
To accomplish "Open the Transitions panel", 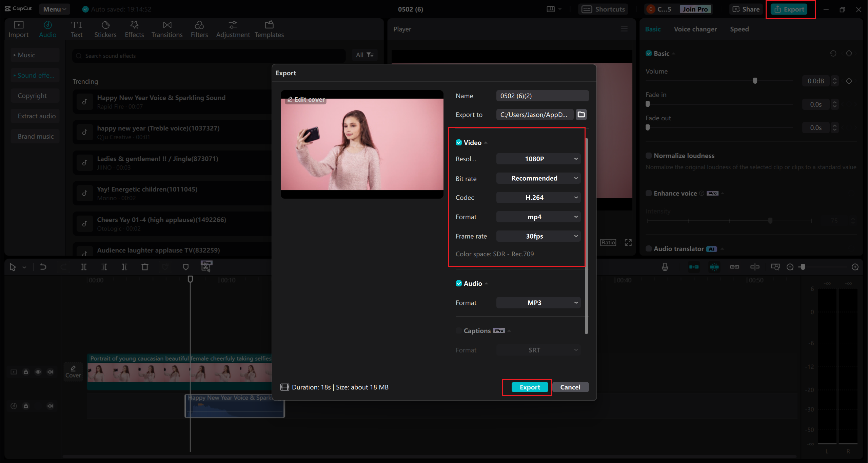I will pyautogui.click(x=167, y=28).
